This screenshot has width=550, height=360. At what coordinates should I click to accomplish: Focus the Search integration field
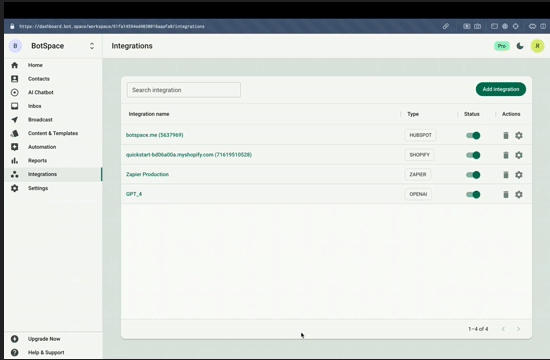[x=184, y=90]
